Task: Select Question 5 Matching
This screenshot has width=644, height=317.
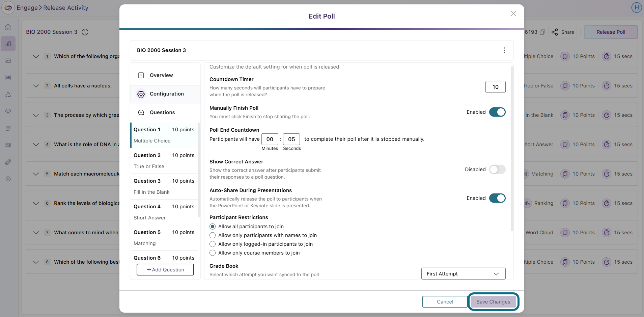Action: coord(164,238)
